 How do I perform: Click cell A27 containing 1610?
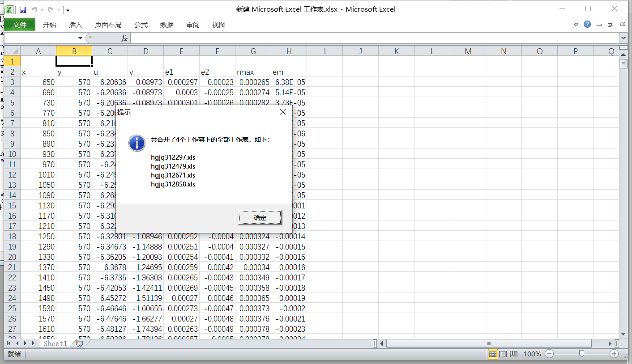[38, 329]
